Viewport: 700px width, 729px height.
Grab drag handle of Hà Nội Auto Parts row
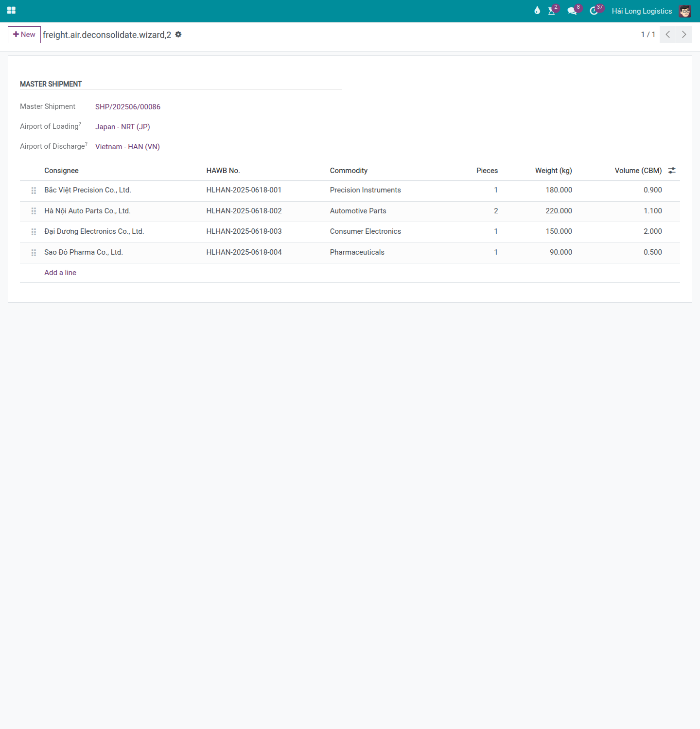pyautogui.click(x=34, y=211)
